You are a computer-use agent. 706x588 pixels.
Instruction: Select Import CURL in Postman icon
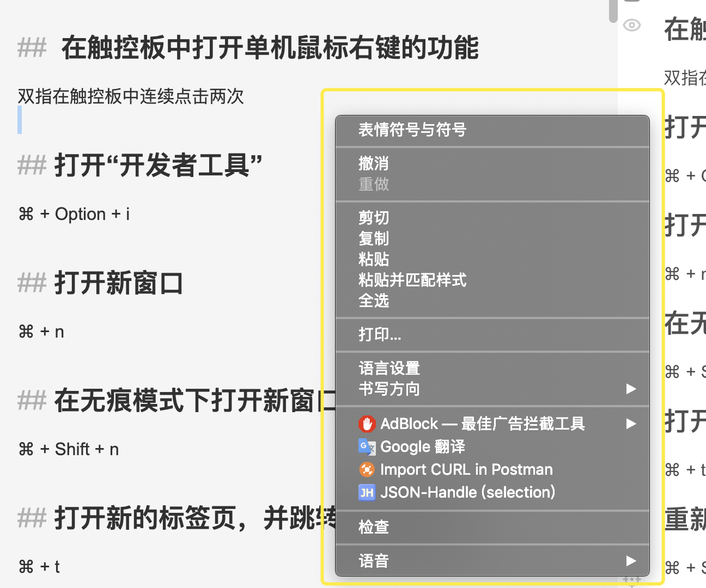(368, 469)
